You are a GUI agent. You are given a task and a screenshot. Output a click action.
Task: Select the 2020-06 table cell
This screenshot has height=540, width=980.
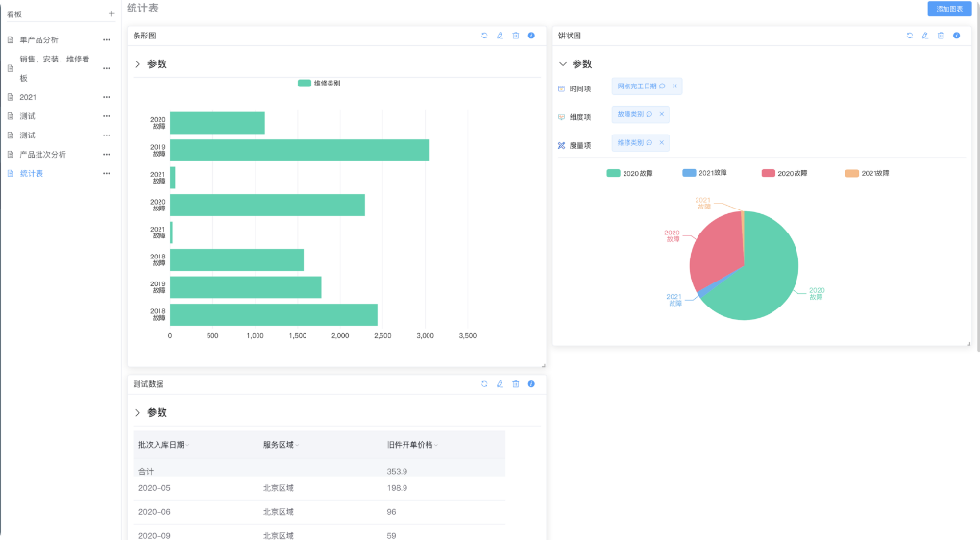155,512
